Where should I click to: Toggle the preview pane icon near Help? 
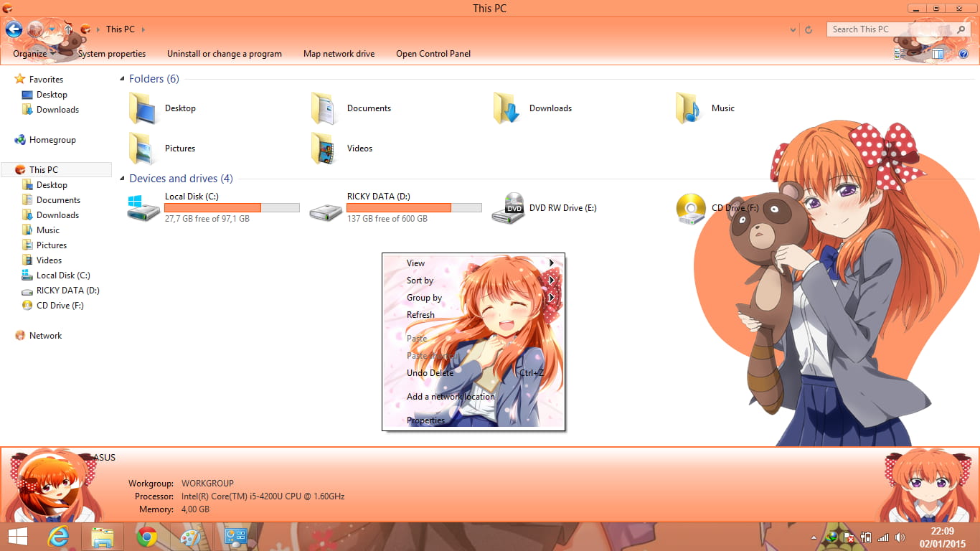point(938,54)
